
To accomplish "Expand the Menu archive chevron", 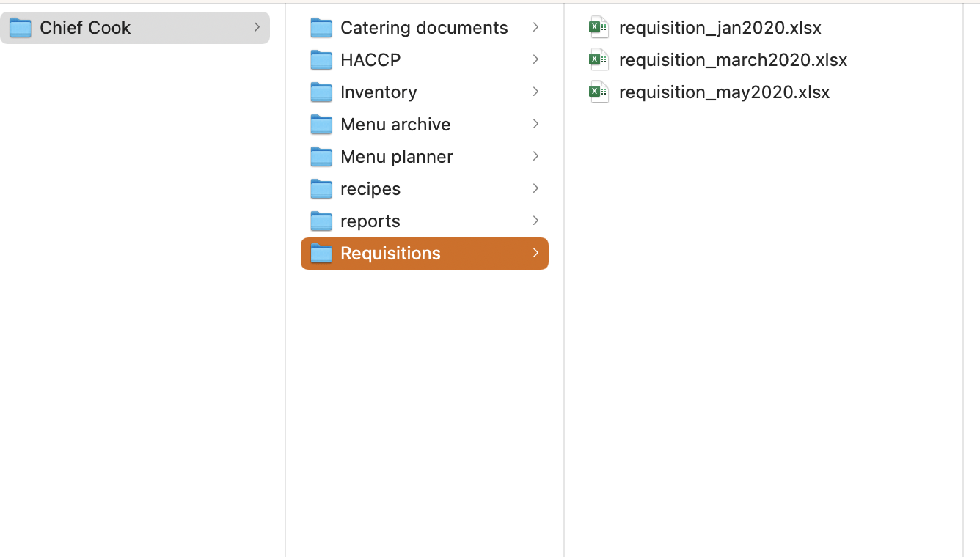I will pos(535,124).
